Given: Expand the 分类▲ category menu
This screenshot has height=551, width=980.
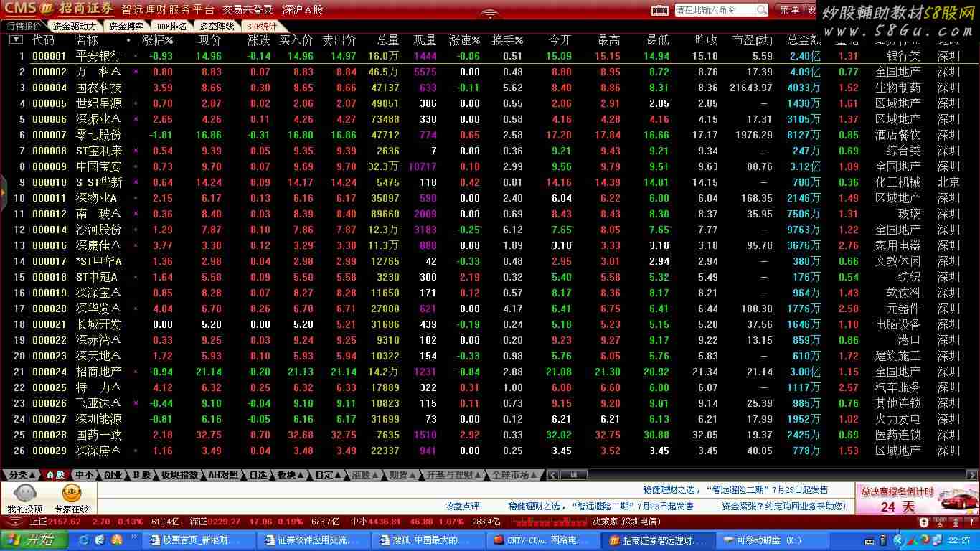Looking at the screenshot, I should tap(21, 475).
